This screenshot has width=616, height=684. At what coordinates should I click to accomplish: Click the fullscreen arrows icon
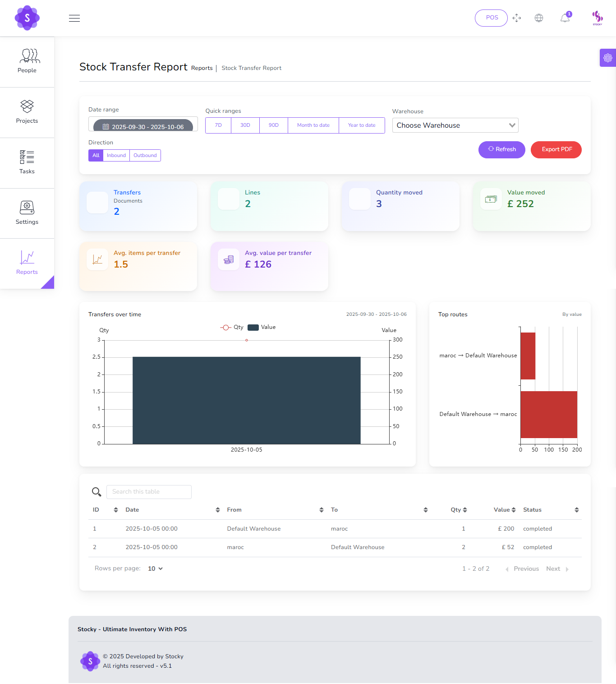(x=517, y=18)
